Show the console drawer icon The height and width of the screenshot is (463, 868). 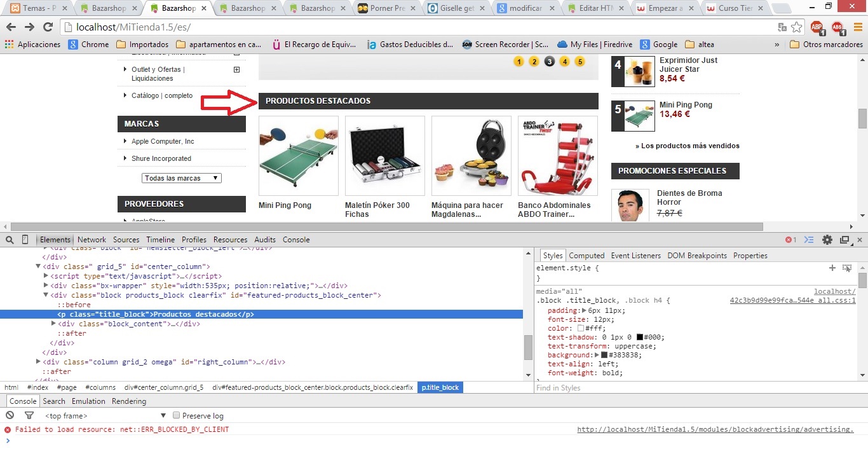(x=809, y=240)
